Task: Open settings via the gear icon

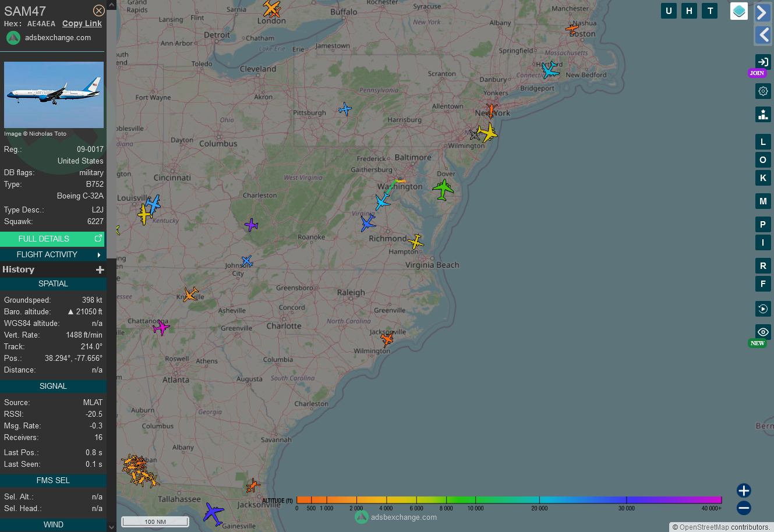Action: coord(763,91)
